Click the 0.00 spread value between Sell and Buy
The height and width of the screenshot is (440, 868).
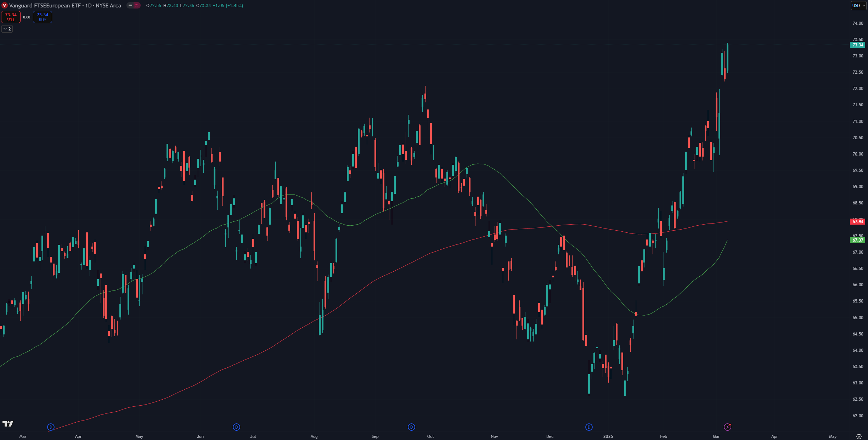point(27,17)
